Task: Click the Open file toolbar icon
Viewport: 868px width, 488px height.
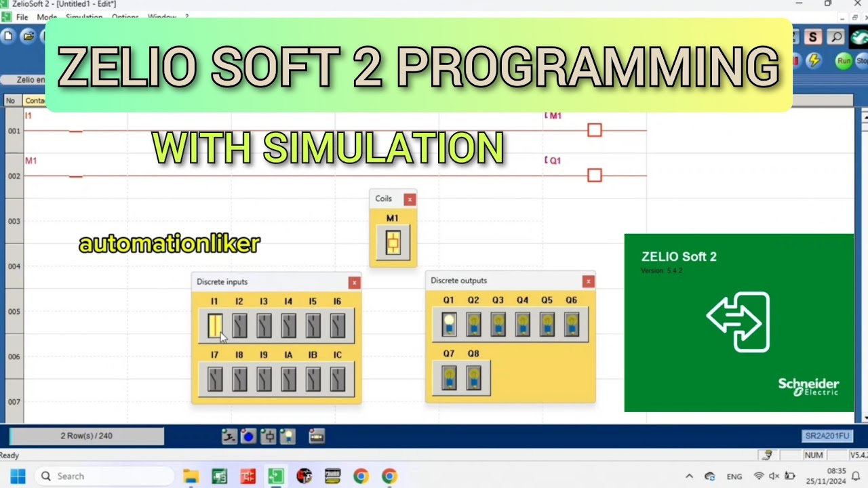Action: pyautogui.click(x=28, y=36)
